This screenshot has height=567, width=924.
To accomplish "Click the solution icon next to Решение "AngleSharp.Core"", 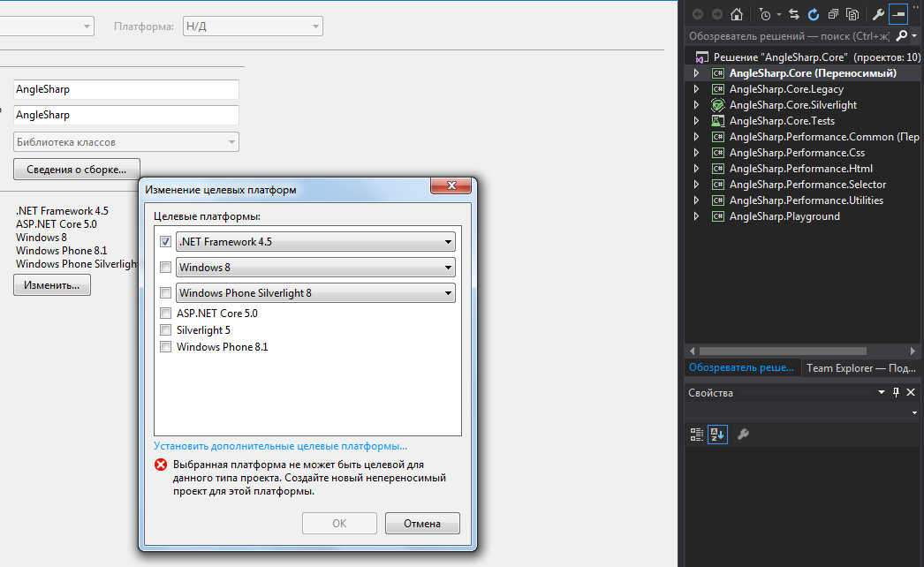I will pos(701,57).
